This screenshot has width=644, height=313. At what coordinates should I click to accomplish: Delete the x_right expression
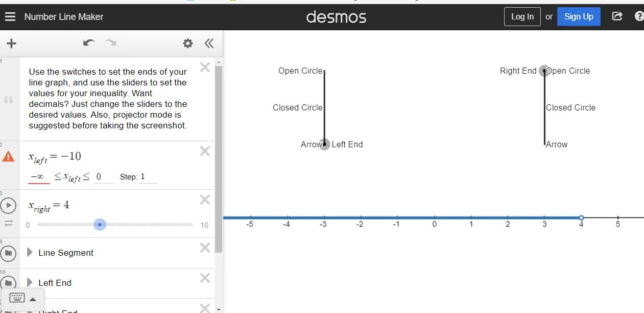coord(205,199)
